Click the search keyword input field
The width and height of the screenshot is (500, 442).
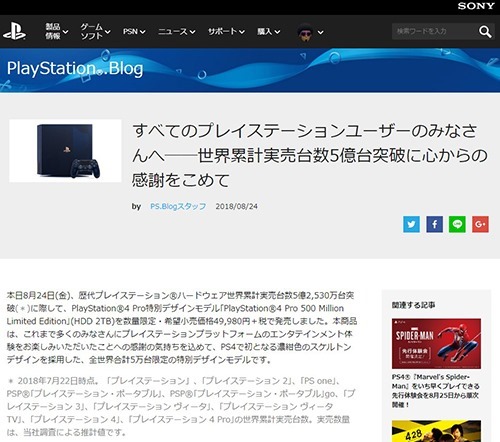pos(435,32)
